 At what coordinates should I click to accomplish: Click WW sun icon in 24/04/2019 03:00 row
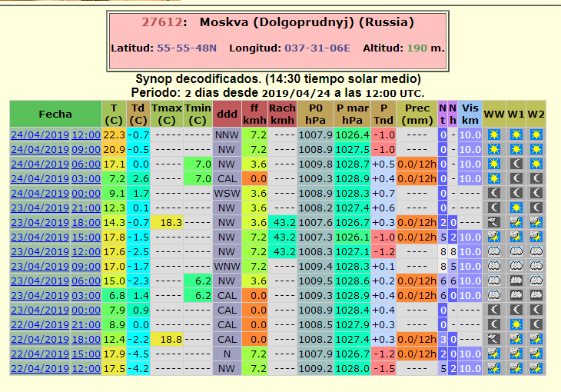(x=494, y=178)
